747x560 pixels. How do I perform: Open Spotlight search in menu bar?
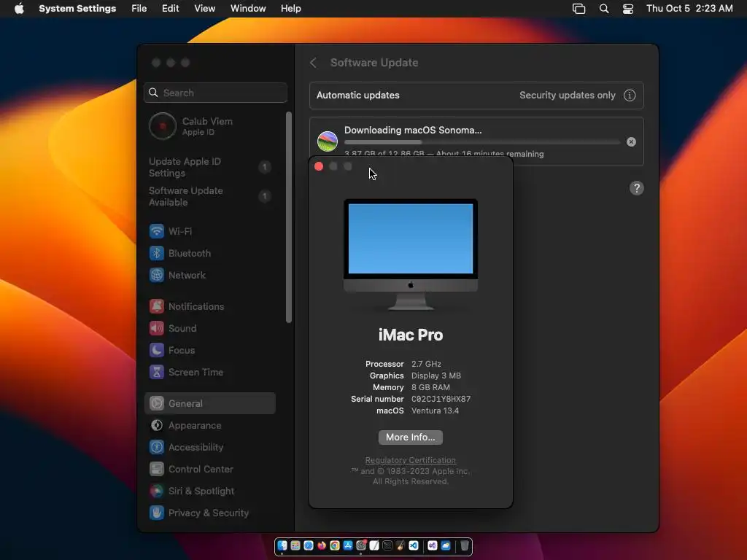click(603, 9)
